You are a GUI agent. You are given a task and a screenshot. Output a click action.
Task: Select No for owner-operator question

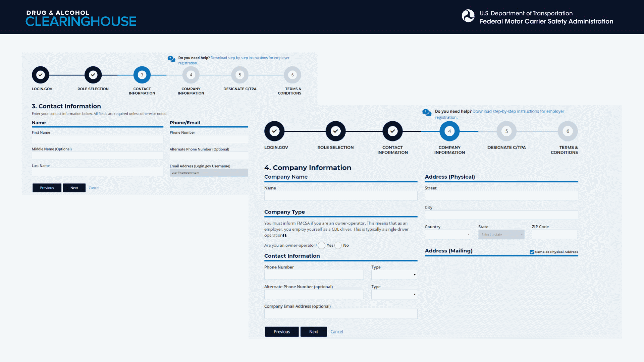click(338, 245)
